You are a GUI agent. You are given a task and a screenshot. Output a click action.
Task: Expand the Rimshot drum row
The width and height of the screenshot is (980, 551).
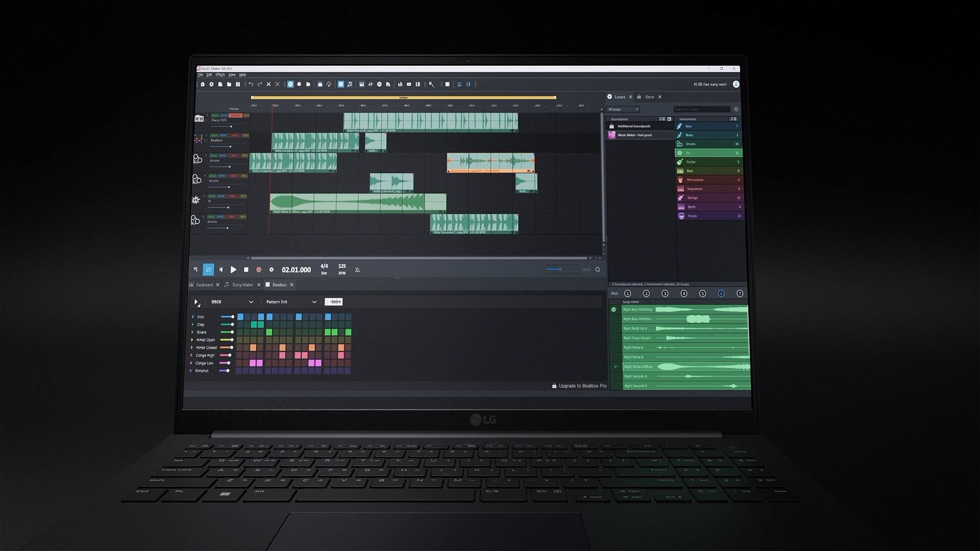(191, 371)
